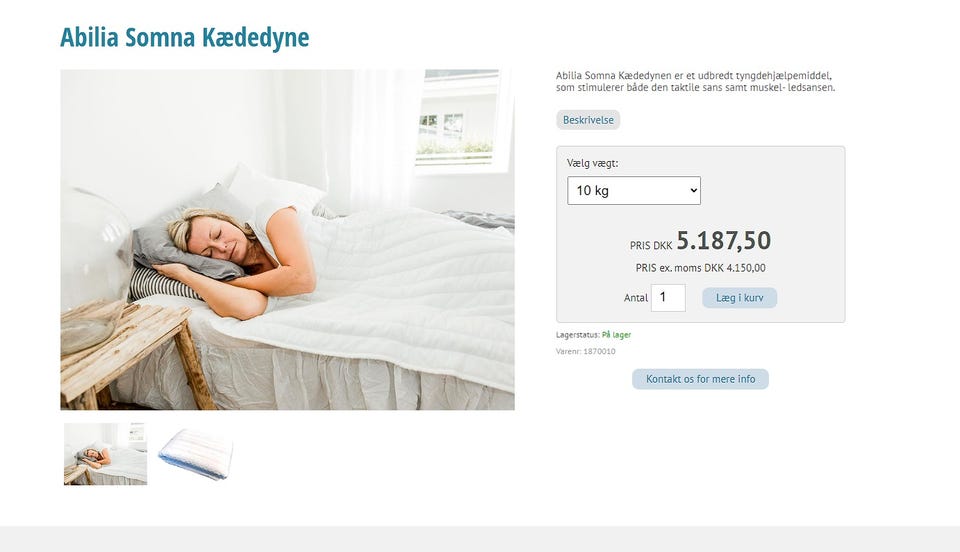
Task: Open the Vælg vægt weight dropdown
Action: (634, 190)
